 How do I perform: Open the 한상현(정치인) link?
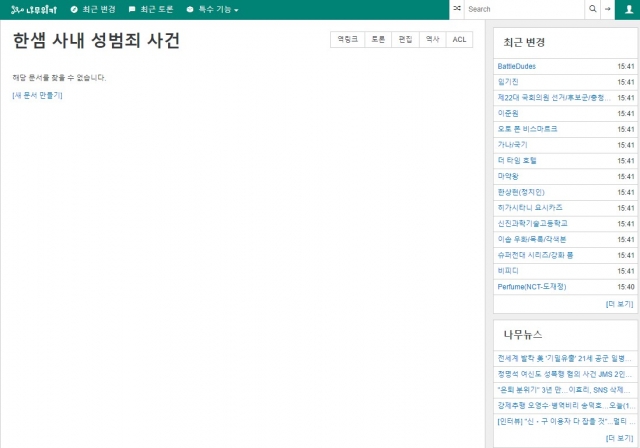(x=521, y=192)
